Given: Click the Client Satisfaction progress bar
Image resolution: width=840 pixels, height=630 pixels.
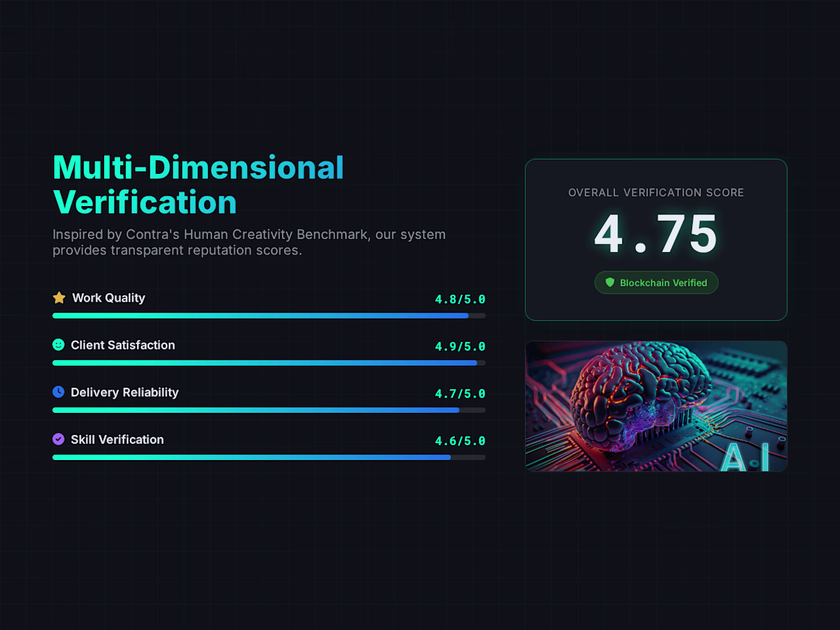Looking at the screenshot, I should (269, 363).
